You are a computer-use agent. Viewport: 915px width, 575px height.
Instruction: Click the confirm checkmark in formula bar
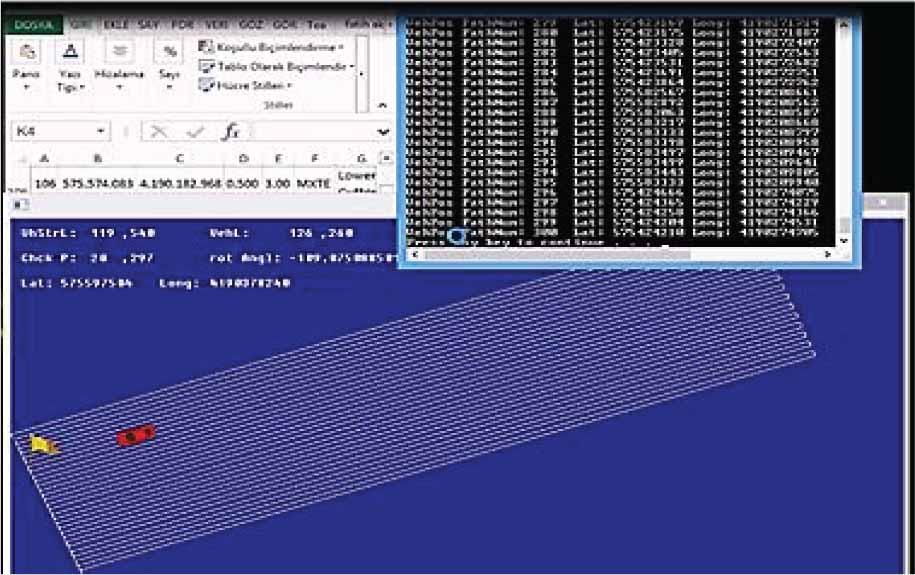[x=195, y=132]
